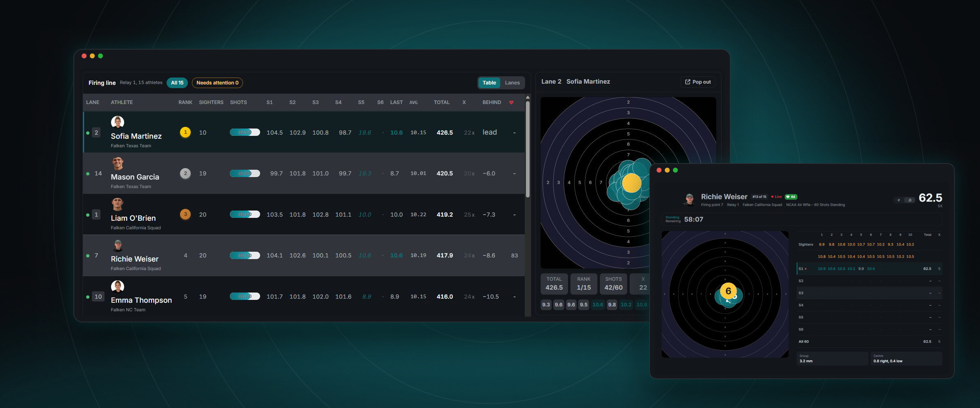Click Liam O'Brien's avatar photo

[118, 204]
